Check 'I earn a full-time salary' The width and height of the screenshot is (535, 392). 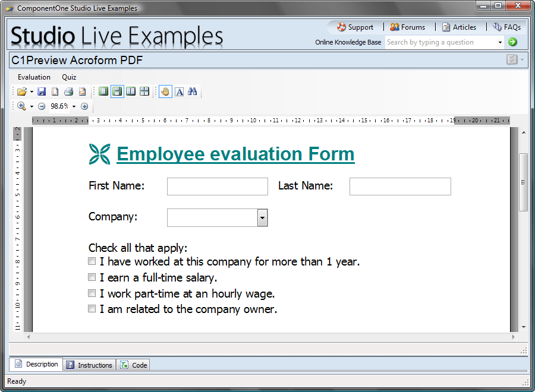pyautogui.click(x=92, y=277)
